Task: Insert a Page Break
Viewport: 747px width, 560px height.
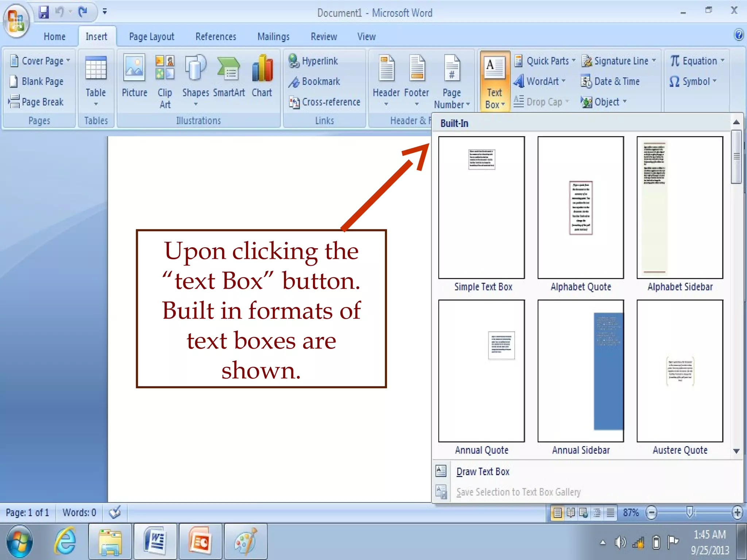Action: point(36,102)
